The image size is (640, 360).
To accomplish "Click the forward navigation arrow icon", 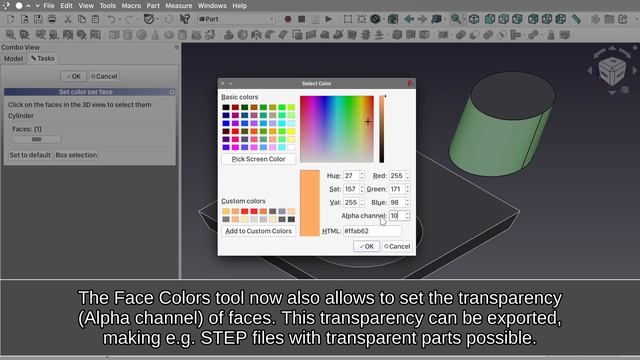I will pos(422,19).
